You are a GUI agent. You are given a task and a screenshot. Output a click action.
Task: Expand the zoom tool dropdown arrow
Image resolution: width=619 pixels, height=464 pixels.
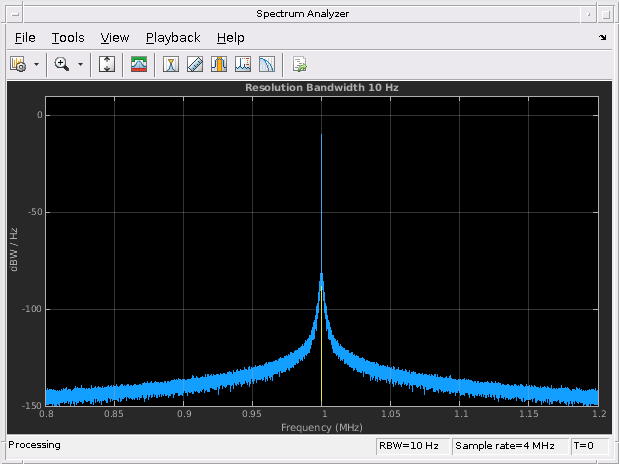coord(80,64)
